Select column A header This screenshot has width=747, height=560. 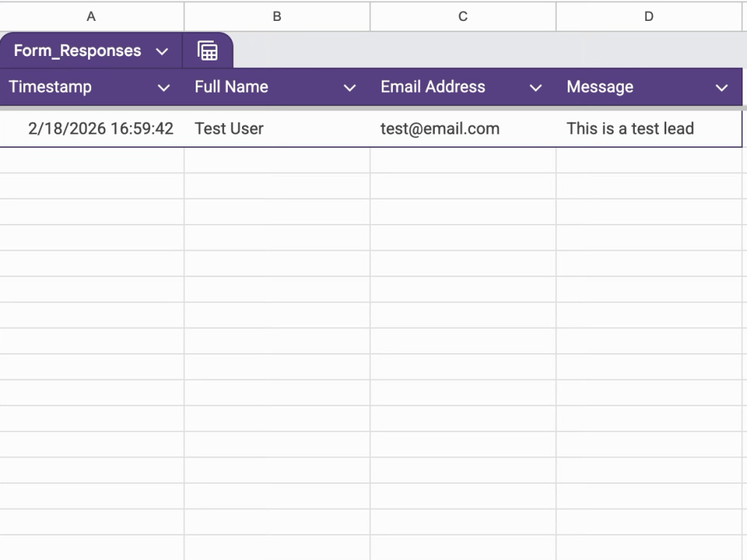pyautogui.click(x=91, y=16)
